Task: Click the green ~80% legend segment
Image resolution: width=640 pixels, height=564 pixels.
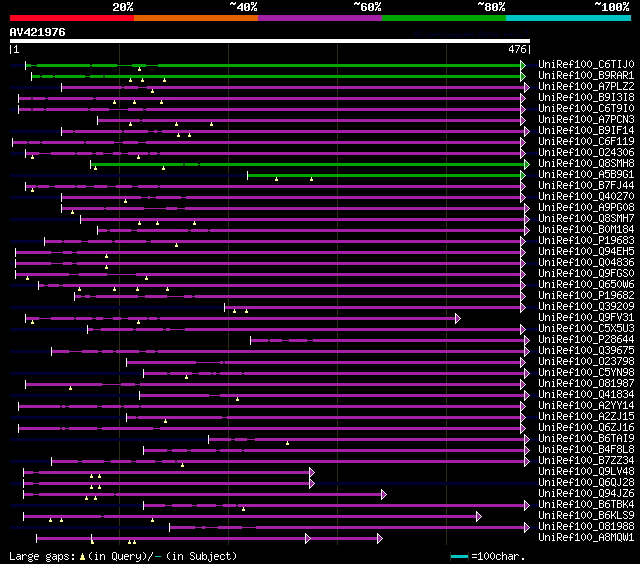Action: pyautogui.click(x=444, y=18)
